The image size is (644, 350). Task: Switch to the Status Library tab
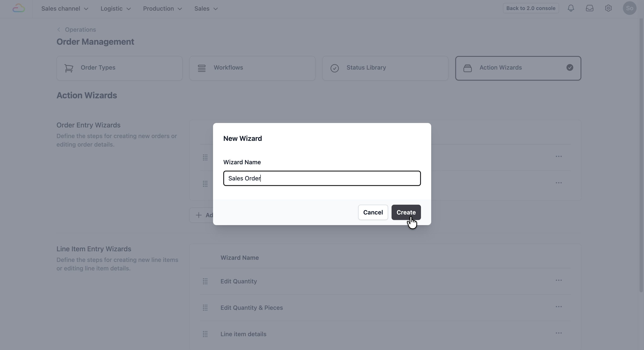coord(385,68)
